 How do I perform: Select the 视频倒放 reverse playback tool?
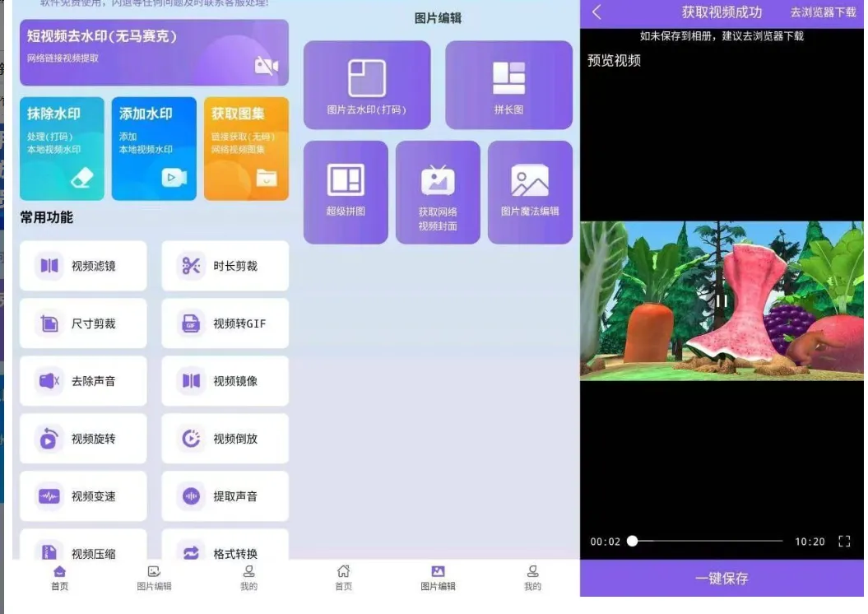225,438
